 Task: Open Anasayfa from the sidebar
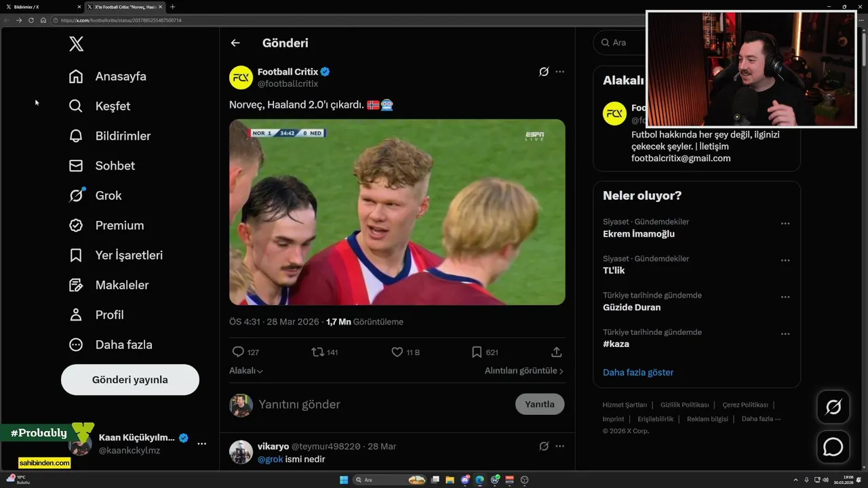[x=107, y=77]
